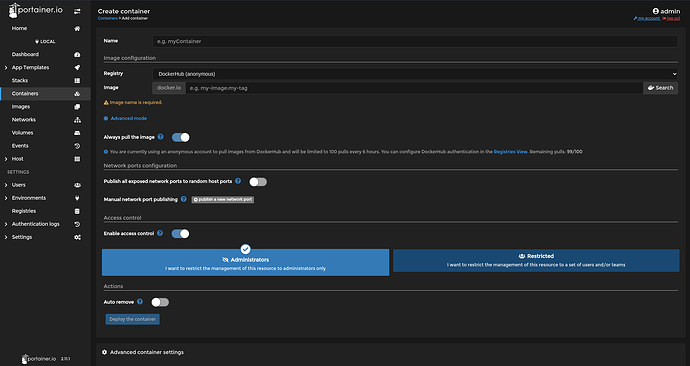The height and width of the screenshot is (366, 690).
Task: Click the my account link
Action: pos(647,18)
